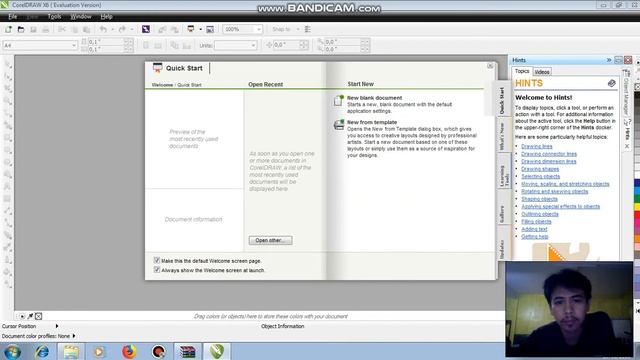
Task: Click the Help icon in the Hints docker
Action: (x=611, y=83)
